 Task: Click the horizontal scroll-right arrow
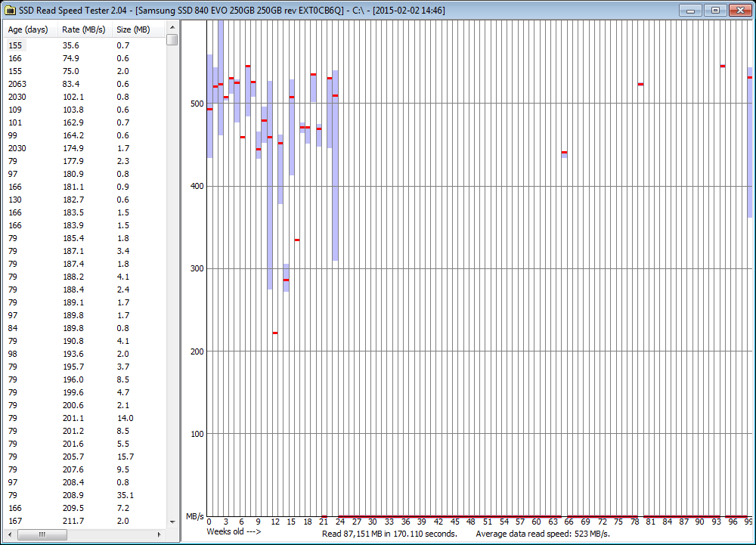pyautogui.click(x=159, y=534)
